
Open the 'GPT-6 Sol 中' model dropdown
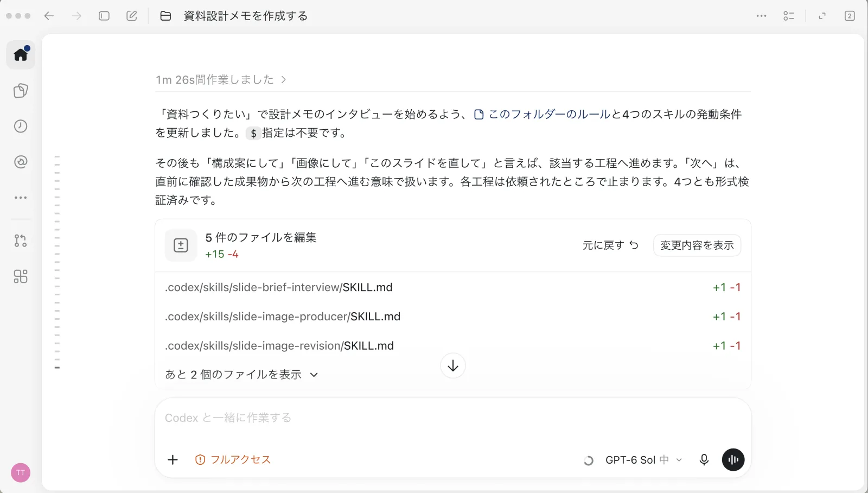pos(643,460)
